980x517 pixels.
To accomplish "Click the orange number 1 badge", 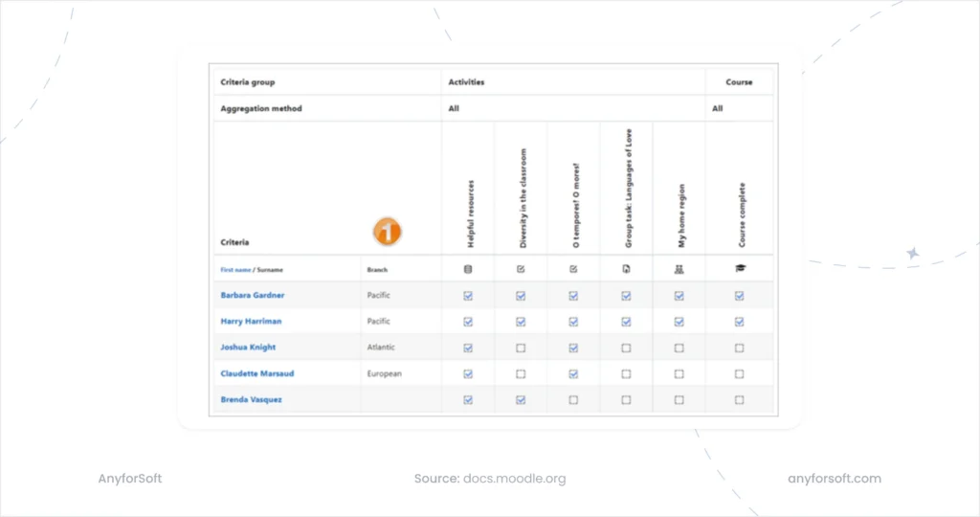I will [387, 231].
